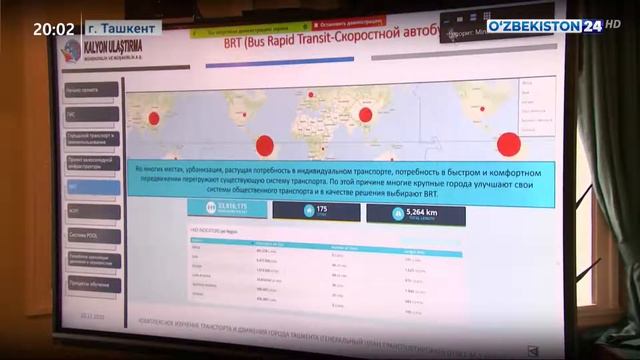
Task: Click the cities icon beside 175
Action: (309, 211)
